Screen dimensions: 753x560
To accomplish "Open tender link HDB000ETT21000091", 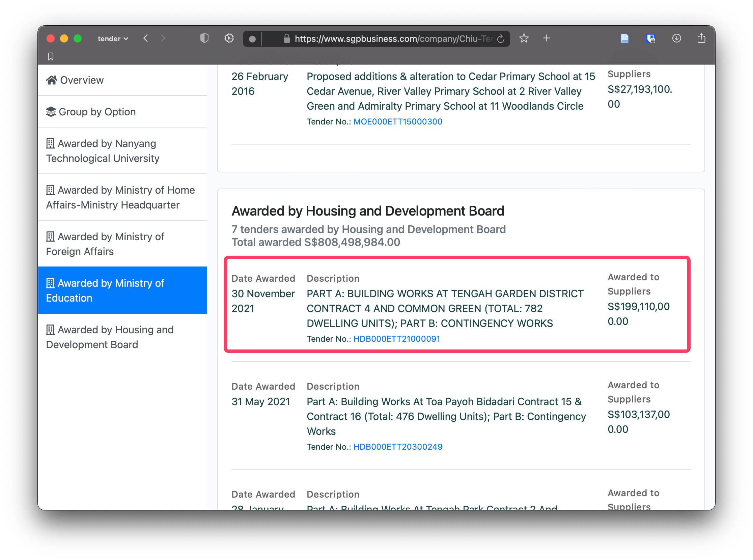I will [x=397, y=339].
